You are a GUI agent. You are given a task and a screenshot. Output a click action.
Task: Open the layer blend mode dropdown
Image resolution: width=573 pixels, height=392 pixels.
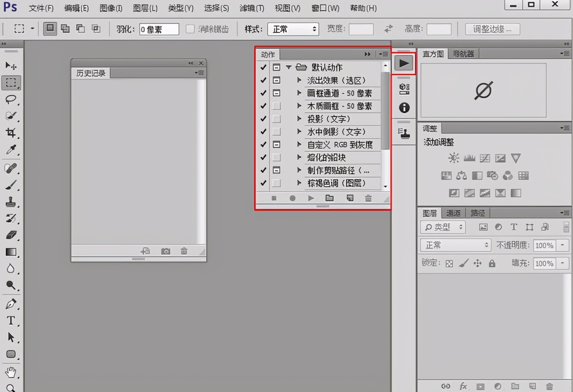point(456,245)
